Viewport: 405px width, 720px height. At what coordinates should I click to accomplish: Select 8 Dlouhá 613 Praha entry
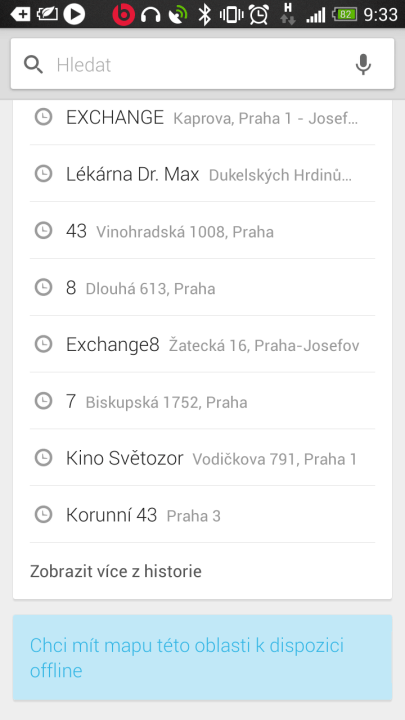[202, 287]
